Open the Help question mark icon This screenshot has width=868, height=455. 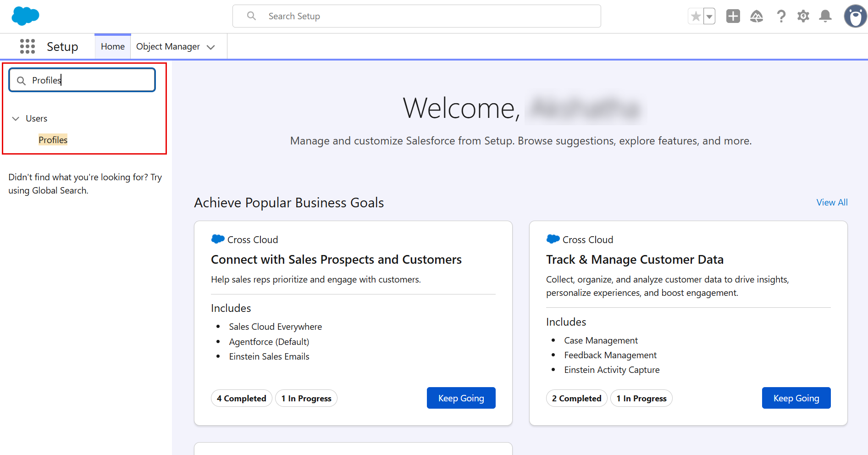[x=781, y=17]
